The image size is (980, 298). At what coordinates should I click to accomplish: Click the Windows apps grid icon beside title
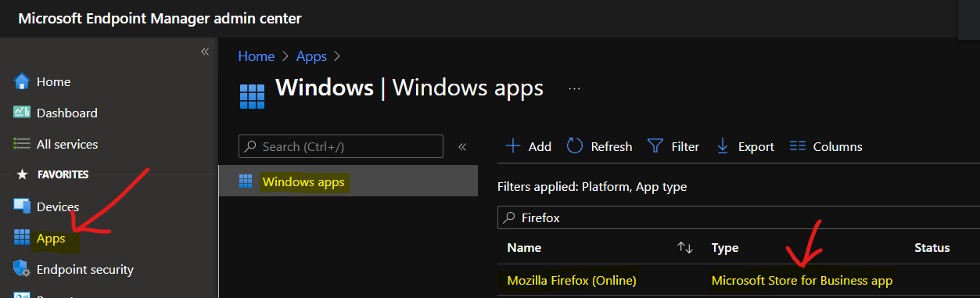click(x=253, y=95)
